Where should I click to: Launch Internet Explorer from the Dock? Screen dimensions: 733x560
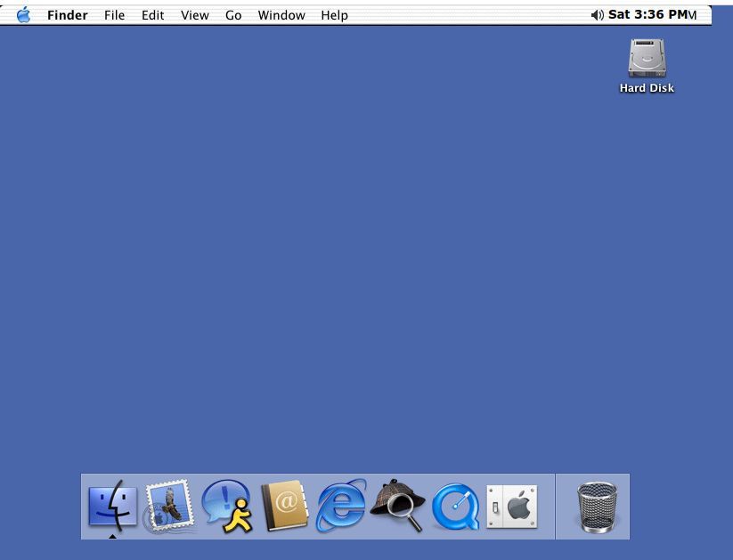click(x=341, y=506)
